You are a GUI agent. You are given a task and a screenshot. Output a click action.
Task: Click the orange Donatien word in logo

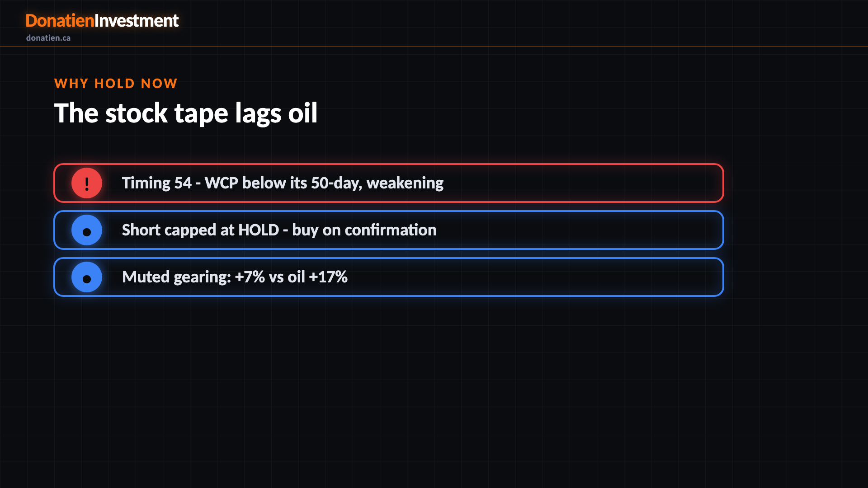[60, 21]
